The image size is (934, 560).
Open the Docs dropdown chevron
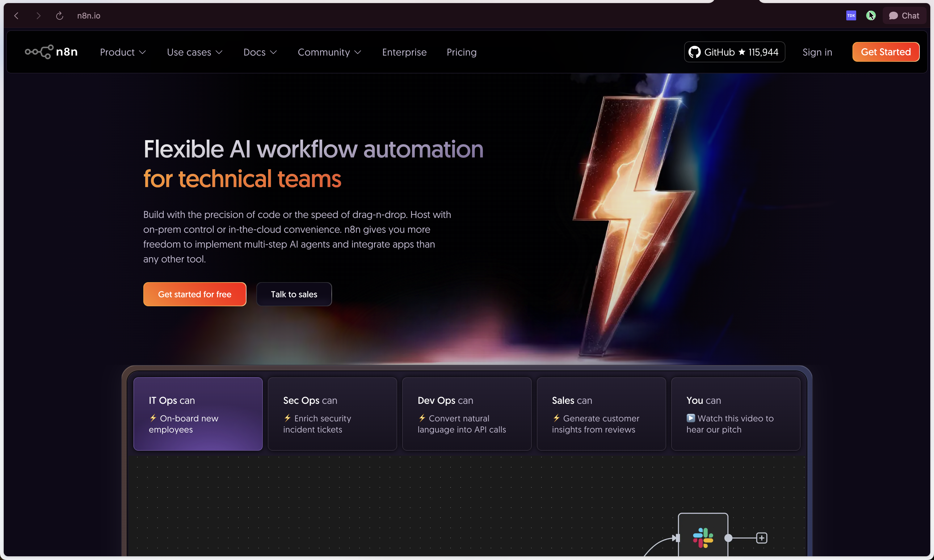[x=274, y=52]
